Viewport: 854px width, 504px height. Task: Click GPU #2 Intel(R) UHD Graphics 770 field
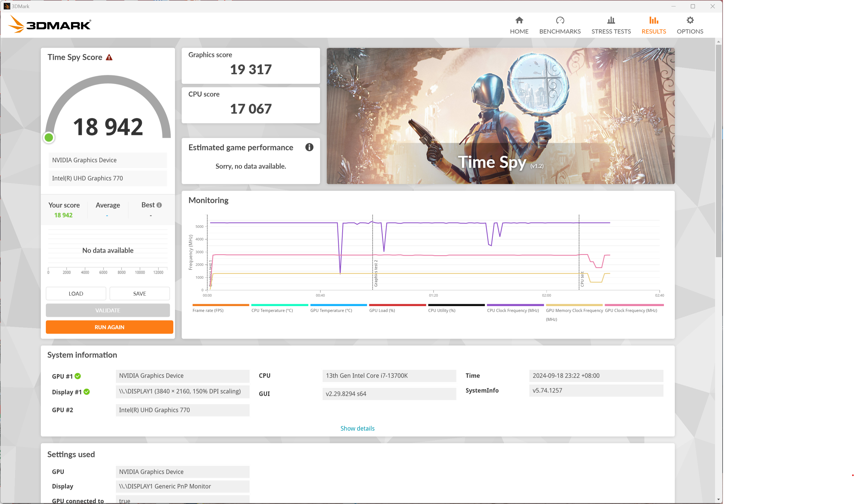pos(182,410)
